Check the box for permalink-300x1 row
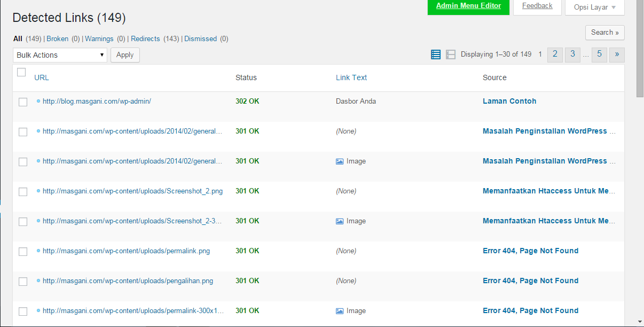 (23, 312)
